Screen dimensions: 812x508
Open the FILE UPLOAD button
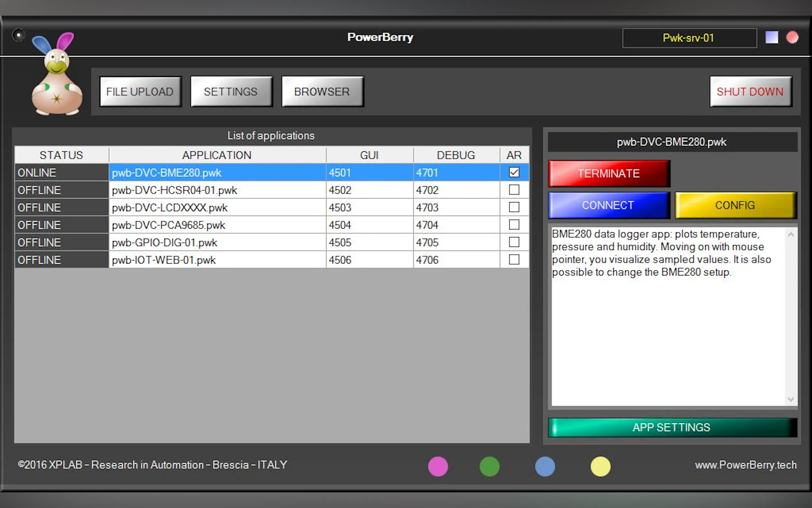[x=140, y=92]
